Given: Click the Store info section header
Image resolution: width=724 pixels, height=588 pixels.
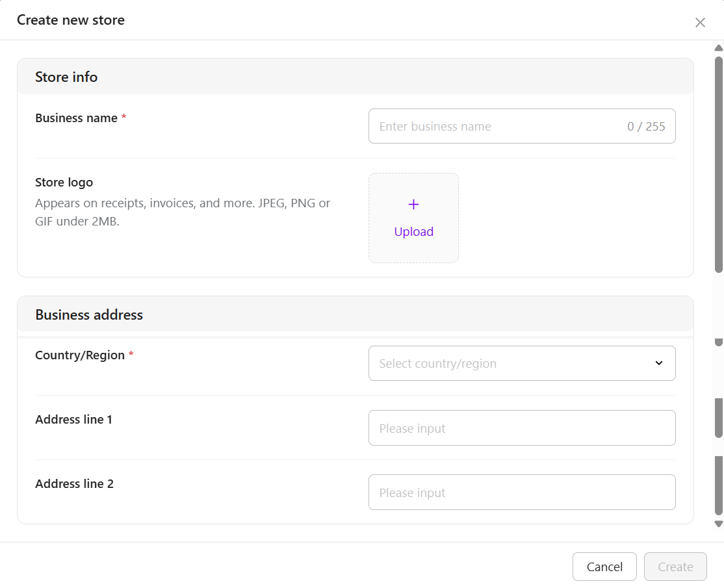Looking at the screenshot, I should pos(66,77).
